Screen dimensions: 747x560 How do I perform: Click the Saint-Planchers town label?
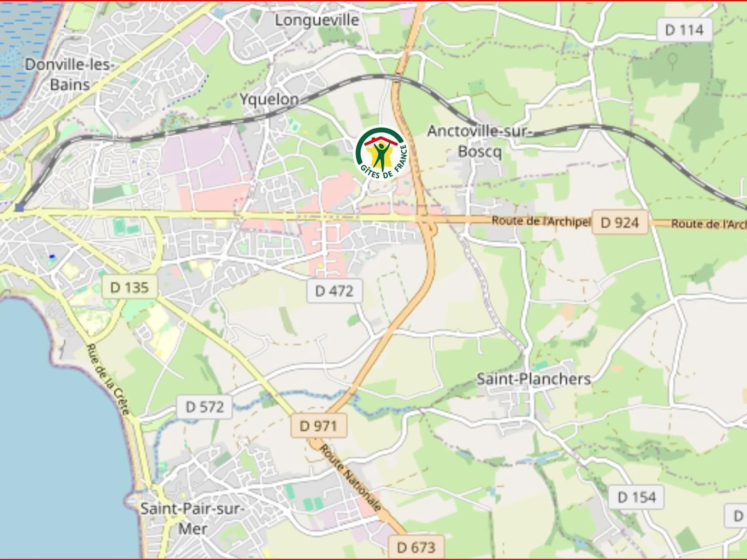click(533, 379)
